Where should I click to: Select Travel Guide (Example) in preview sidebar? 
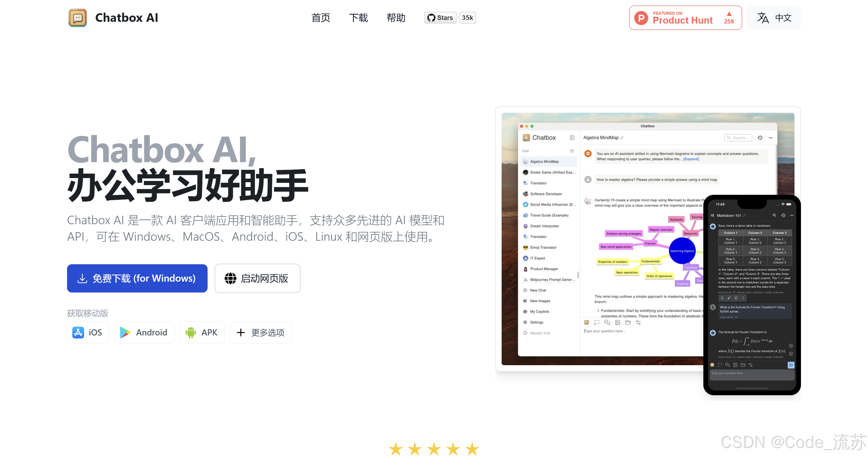coord(549,215)
